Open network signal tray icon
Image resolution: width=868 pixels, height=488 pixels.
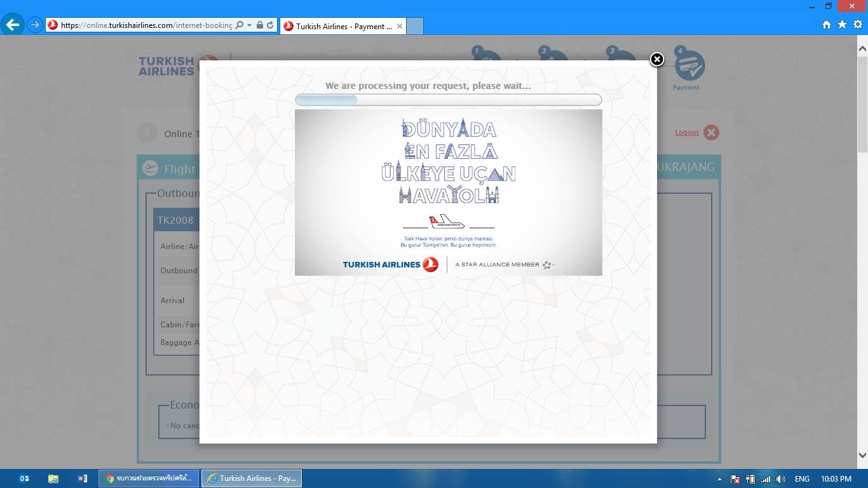point(766,479)
